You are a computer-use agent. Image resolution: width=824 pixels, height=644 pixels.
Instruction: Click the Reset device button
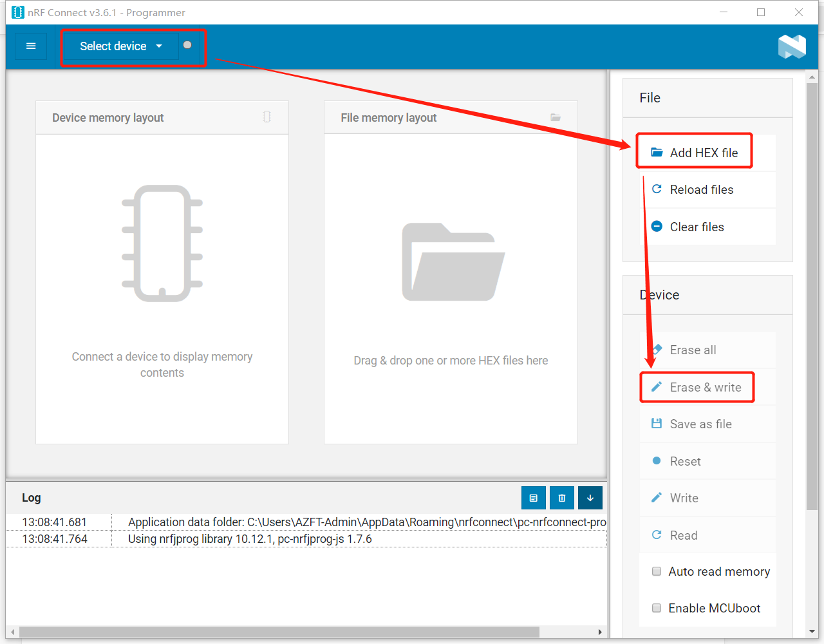click(x=707, y=461)
